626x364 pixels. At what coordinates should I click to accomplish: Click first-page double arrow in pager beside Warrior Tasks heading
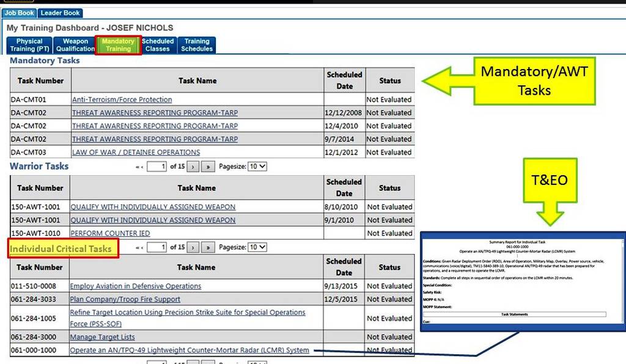(137, 167)
